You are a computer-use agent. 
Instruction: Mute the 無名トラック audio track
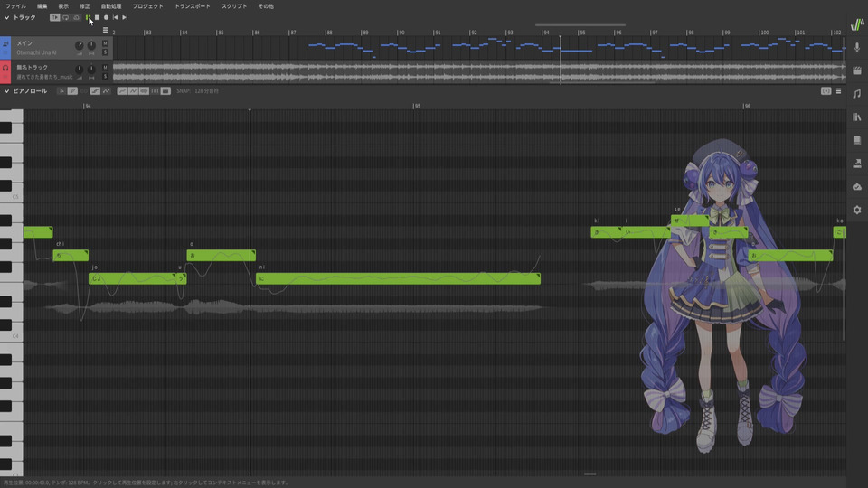pos(105,68)
